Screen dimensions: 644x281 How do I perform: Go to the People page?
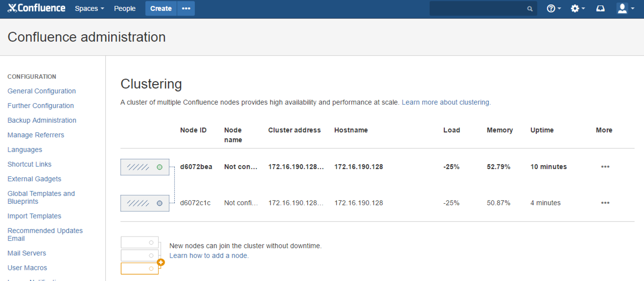pos(125,8)
